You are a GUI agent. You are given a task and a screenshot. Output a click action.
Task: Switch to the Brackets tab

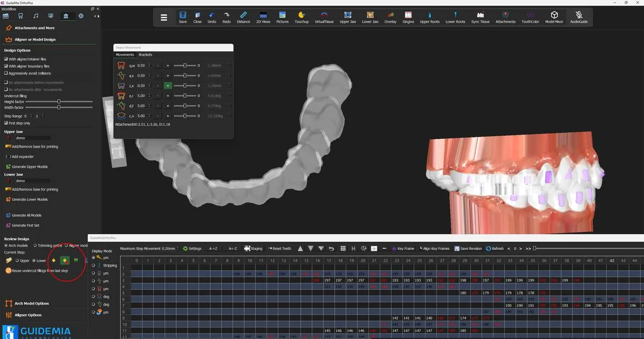pos(145,55)
